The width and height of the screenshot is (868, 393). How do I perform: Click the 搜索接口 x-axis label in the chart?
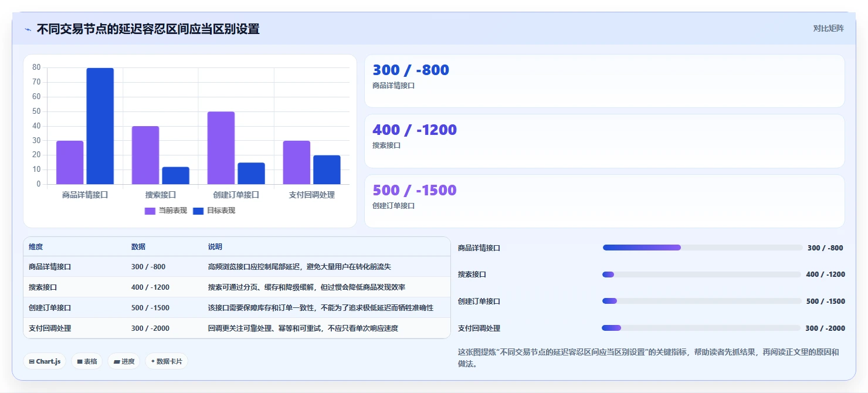[161, 195]
